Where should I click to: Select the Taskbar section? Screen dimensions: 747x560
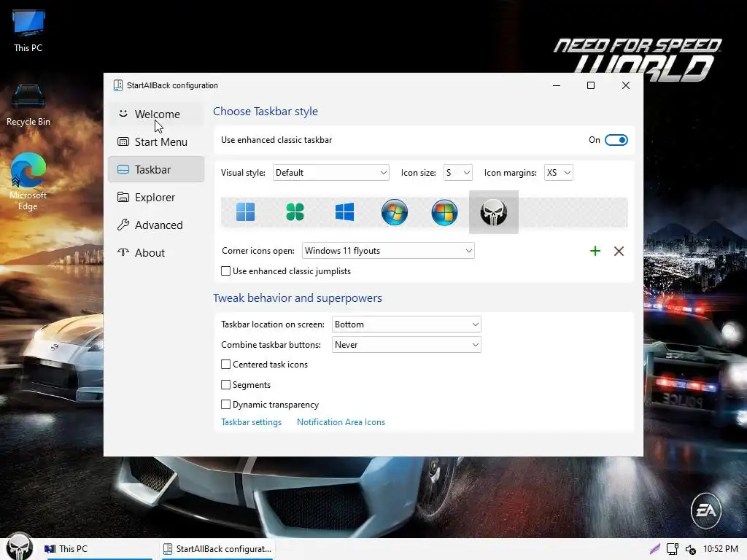click(x=156, y=169)
